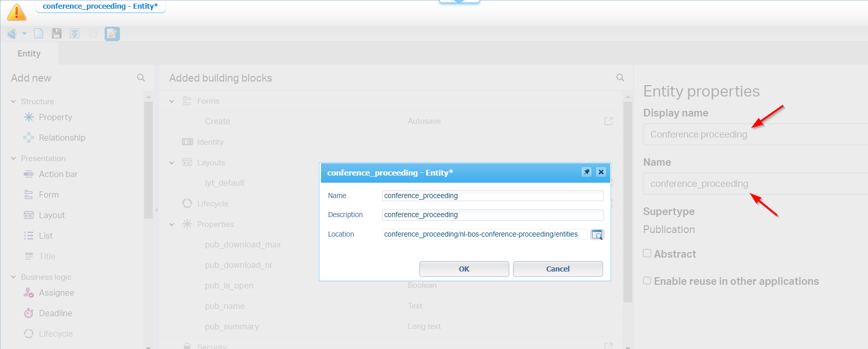
Task: Click the publish upload arrow toolbar icon
Action: click(x=74, y=34)
